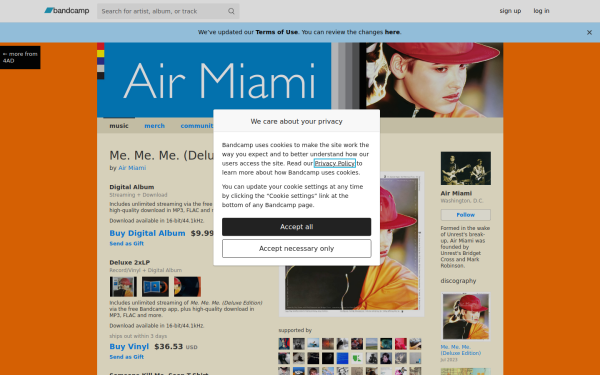Screen dimensions: 600x375
Task: Click Send as Gift under Digital Album
Action: pos(127,243)
